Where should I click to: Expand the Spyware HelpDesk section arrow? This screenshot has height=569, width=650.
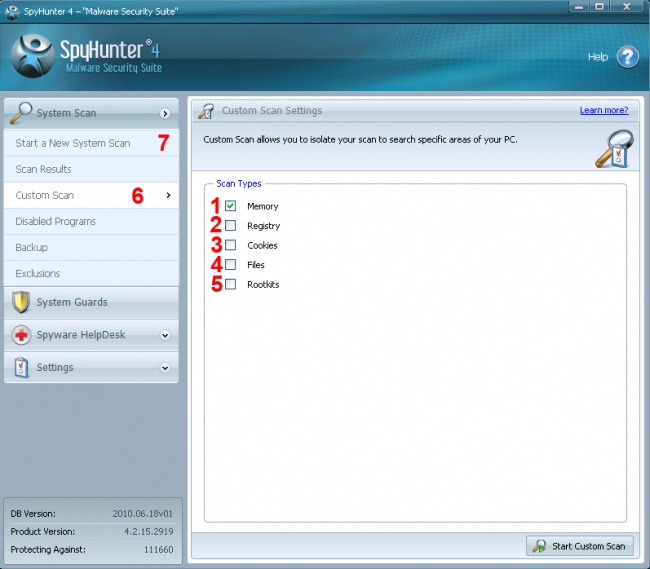[165, 335]
